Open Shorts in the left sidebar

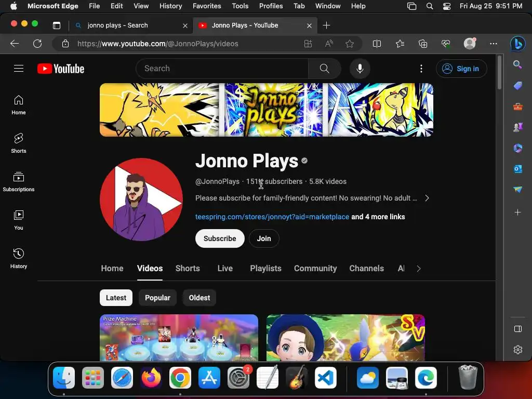coord(19,143)
